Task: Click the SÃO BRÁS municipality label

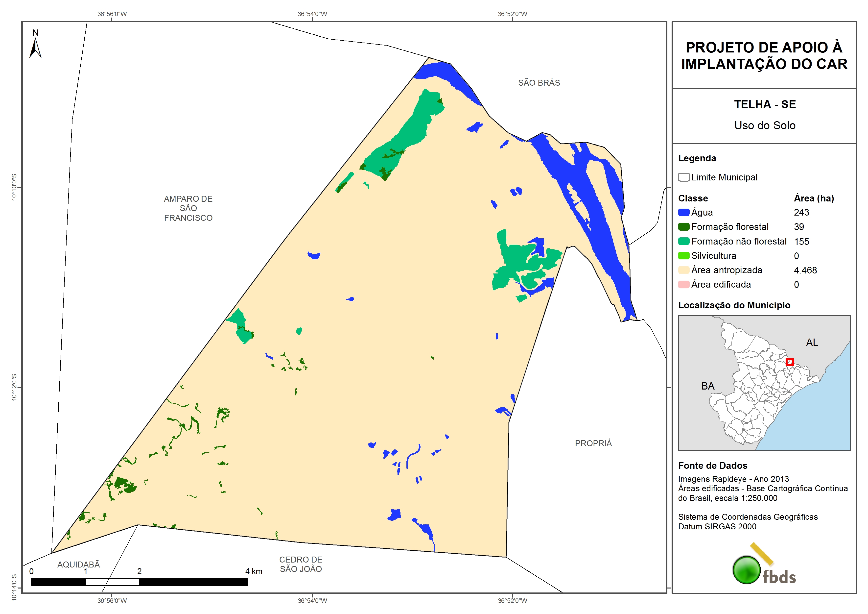Action: point(539,83)
